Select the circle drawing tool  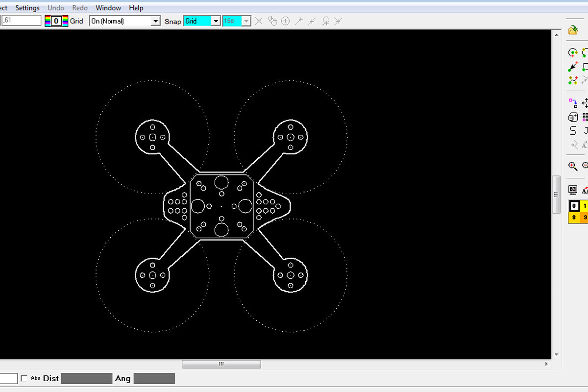[573, 52]
